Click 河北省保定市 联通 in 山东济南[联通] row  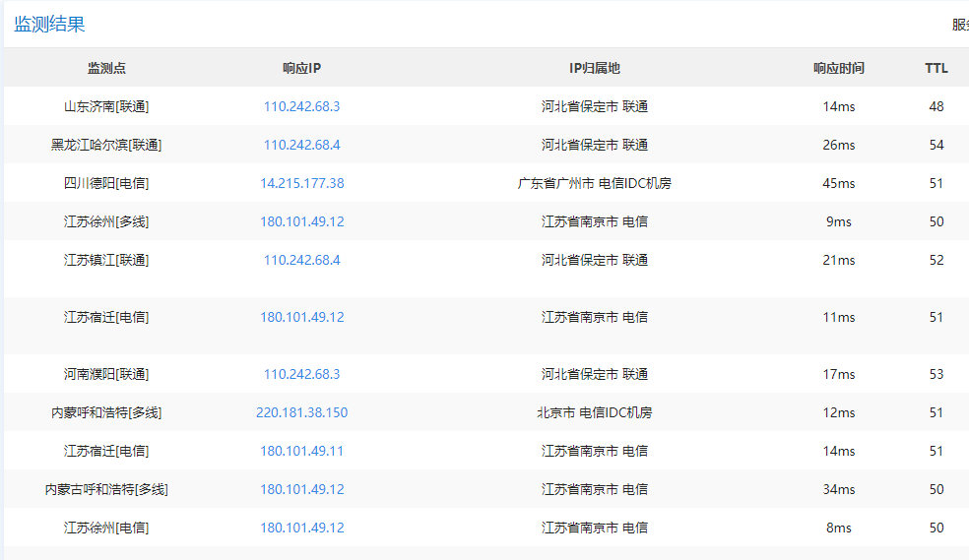[595, 106]
